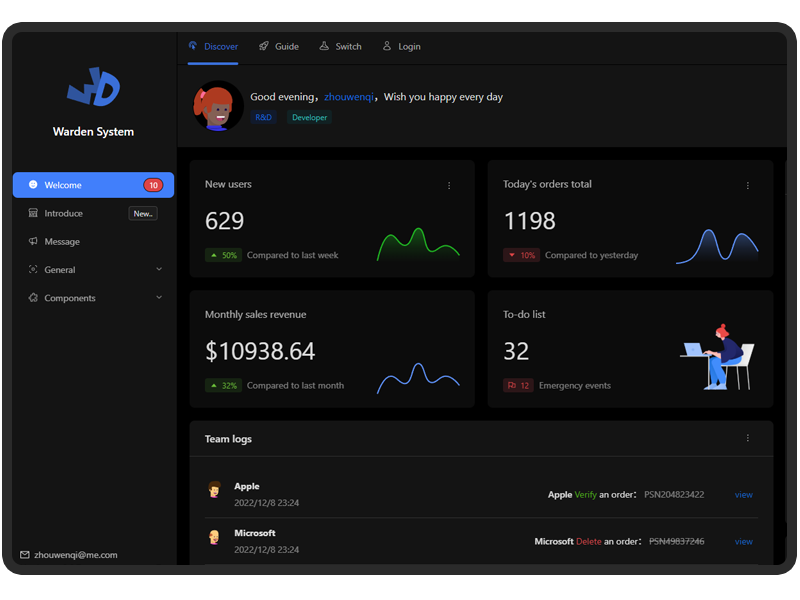Click the Team logs three-dot menu icon

pyautogui.click(x=747, y=439)
